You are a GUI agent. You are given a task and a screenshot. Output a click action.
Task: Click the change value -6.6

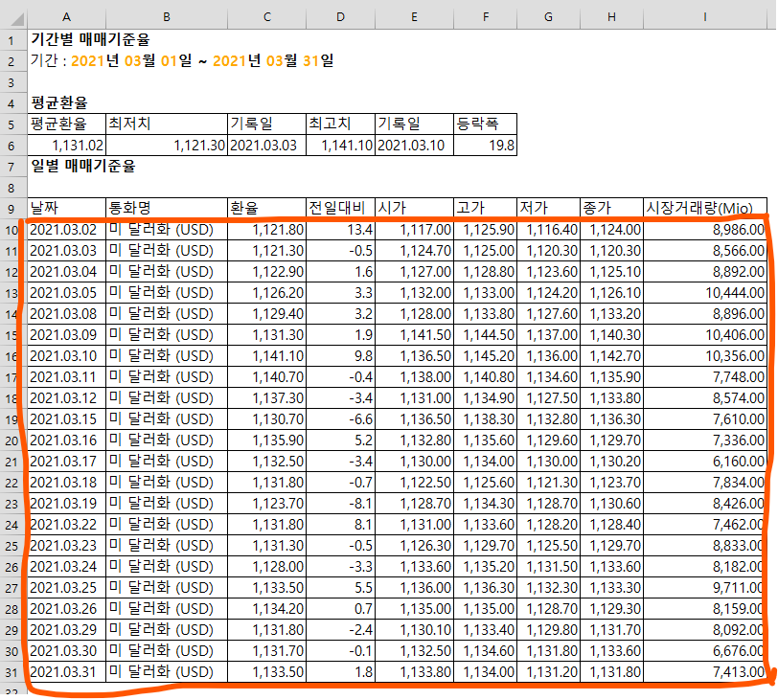340,418
